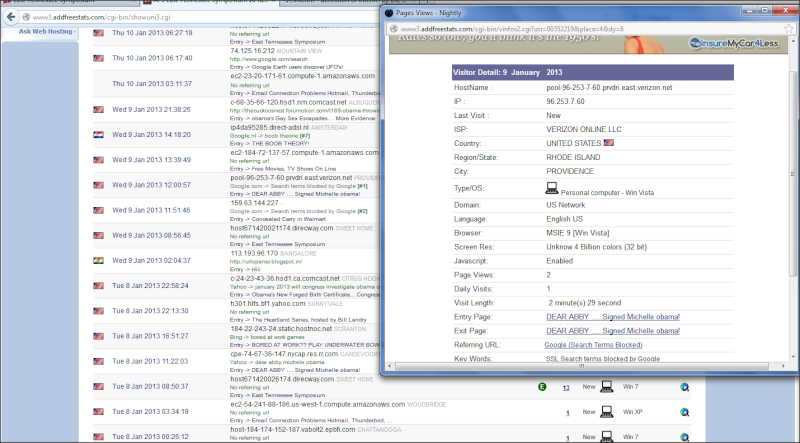Screen dimensions: 800x443
Task: Click the Visitor Detail: 9 January 2013 header
Action: click(x=593, y=72)
